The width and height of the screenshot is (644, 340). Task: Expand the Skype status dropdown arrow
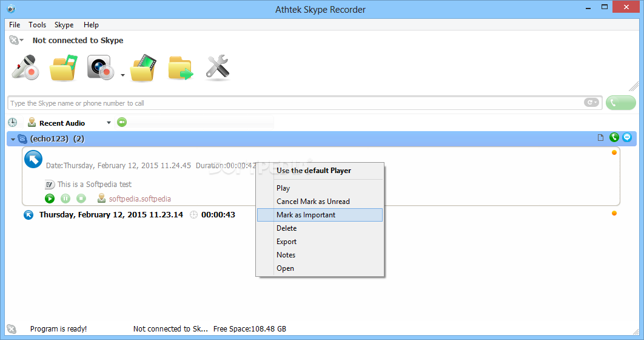click(x=22, y=40)
